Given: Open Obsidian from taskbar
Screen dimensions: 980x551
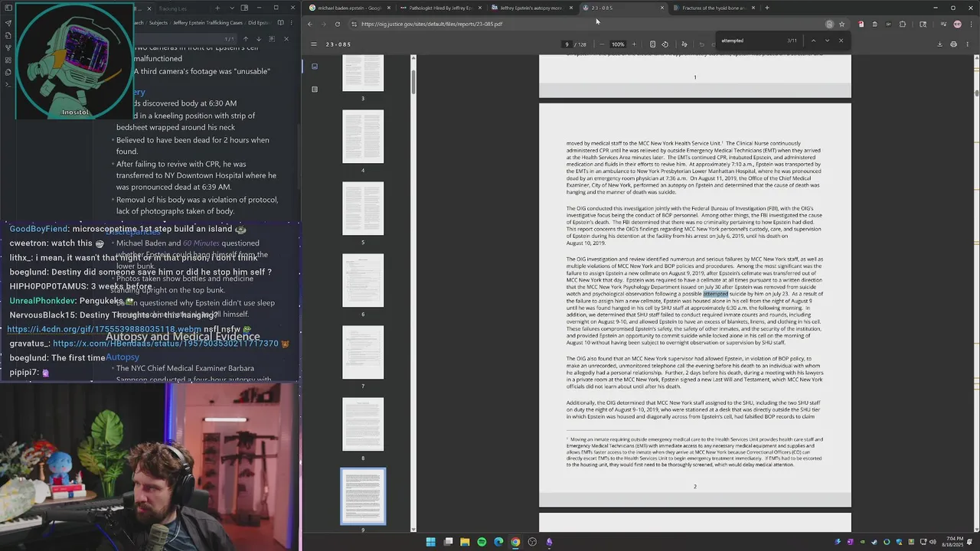Looking at the screenshot, I should click(549, 542).
